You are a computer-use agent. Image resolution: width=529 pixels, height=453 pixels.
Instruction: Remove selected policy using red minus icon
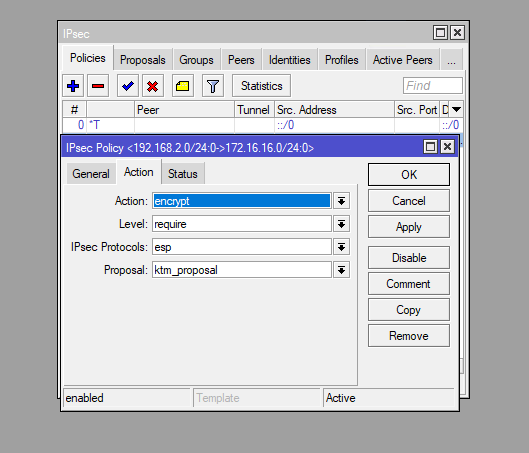[98, 86]
